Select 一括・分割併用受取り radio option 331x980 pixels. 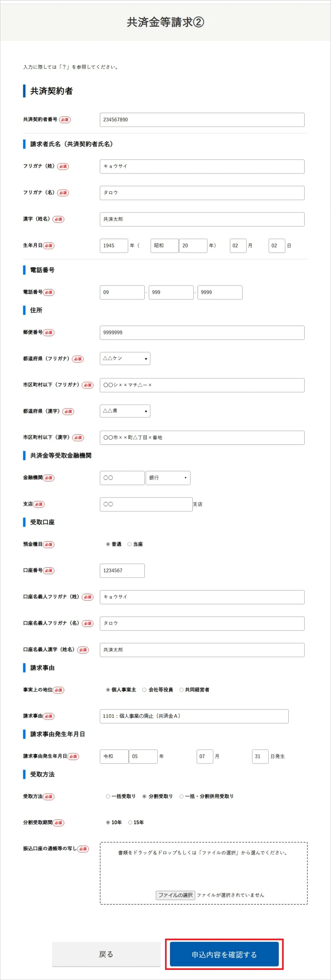(181, 796)
